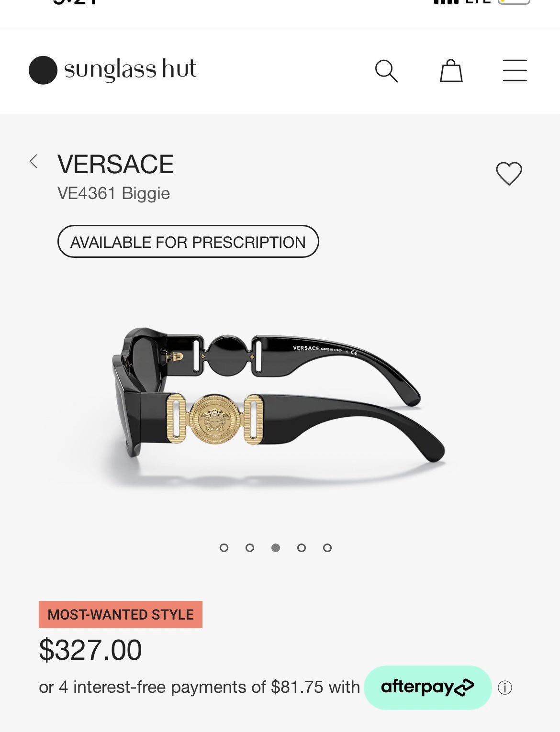This screenshot has width=560, height=732.
Task: Tap the VERSACE brand heading
Action: pyautogui.click(x=116, y=165)
